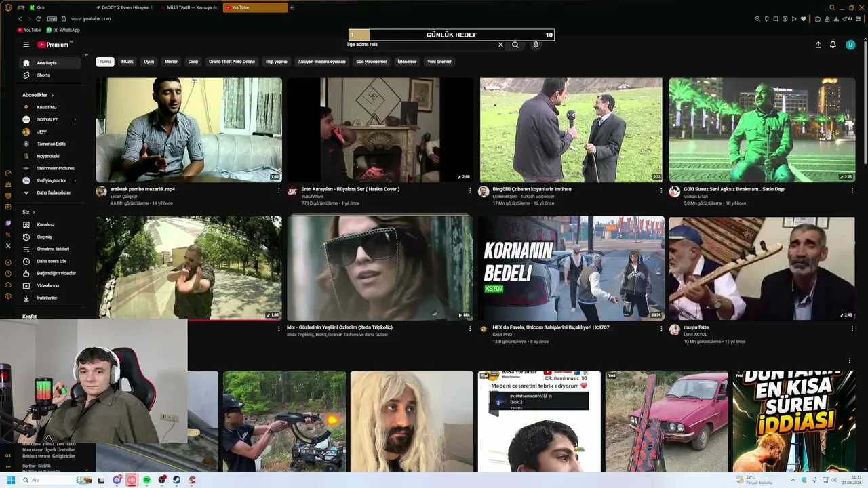868x488 pixels.
Task: Click the heart bookmark icon in address bar
Action: [x=804, y=19]
